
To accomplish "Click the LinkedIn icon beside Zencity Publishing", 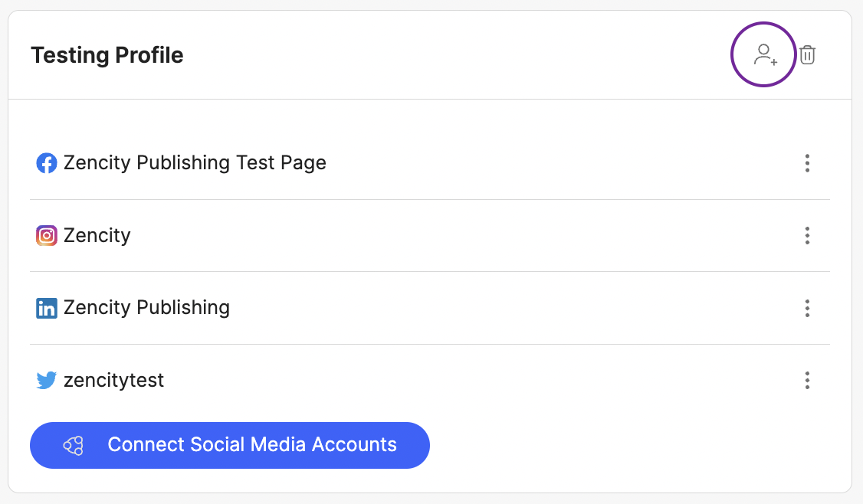I will click(47, 308).
